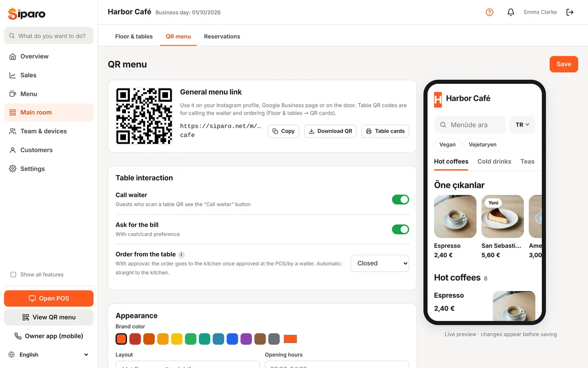Click the Emma Clarke user name
Image resolution: width=588 pixels, height=368 pixels.
pyautogui.click(x=540, y=12)
